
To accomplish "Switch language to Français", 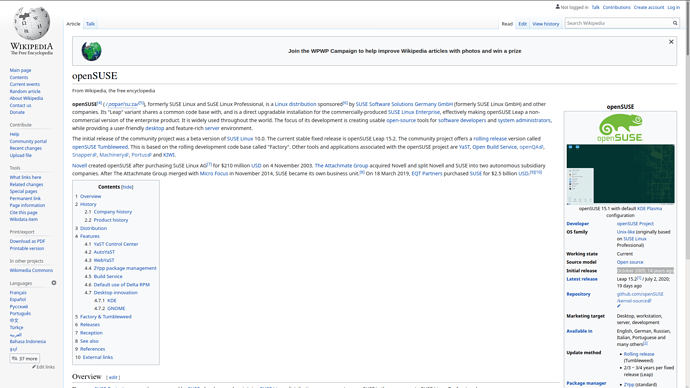I will coord(18,293).
